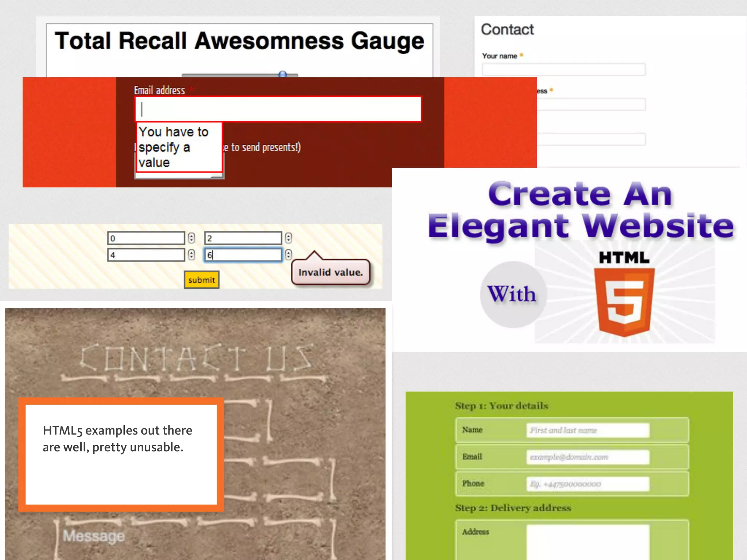Click the Email field with example@domain.com placeholder

point(588,457)
